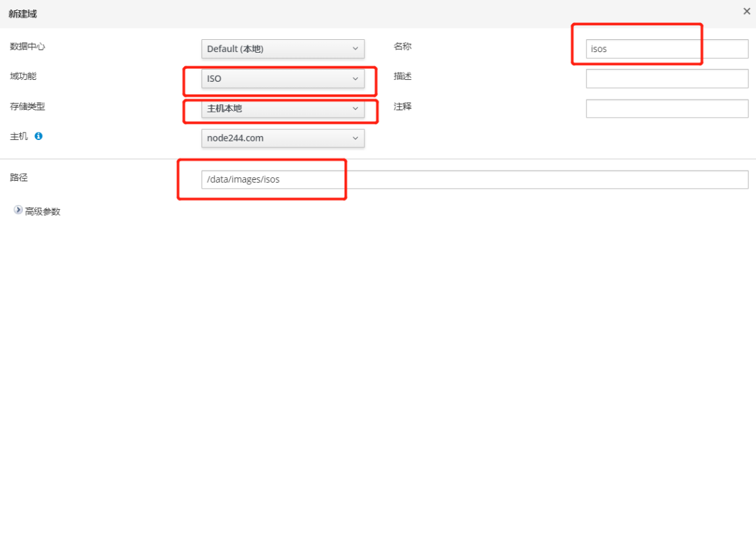This screenshot has height=552, width=756.
Task: Open the 域功能 dropdown showing ISO
Action: pyautogui.click(x=283, y=78)
